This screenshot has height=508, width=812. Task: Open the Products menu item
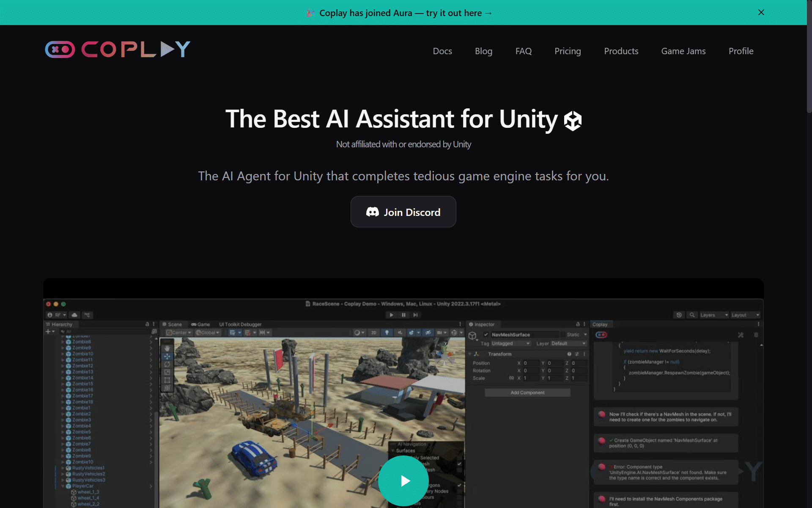click(x=621, y=51)
